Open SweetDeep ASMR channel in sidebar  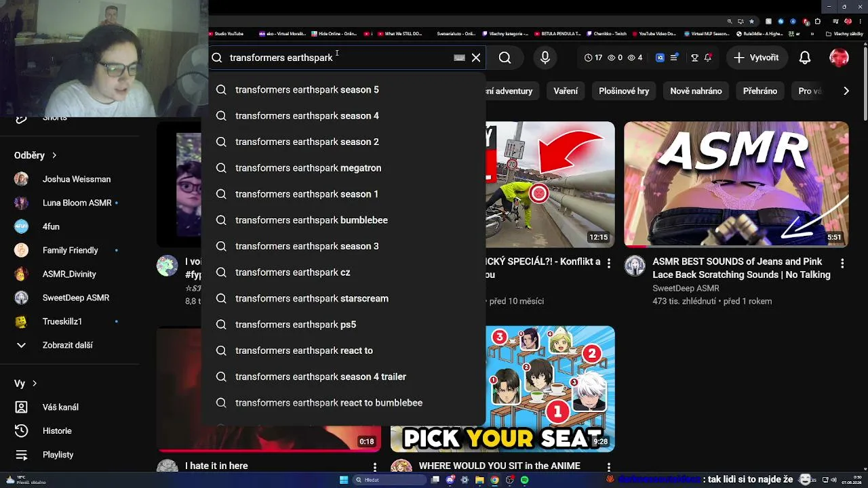[70, 298]
